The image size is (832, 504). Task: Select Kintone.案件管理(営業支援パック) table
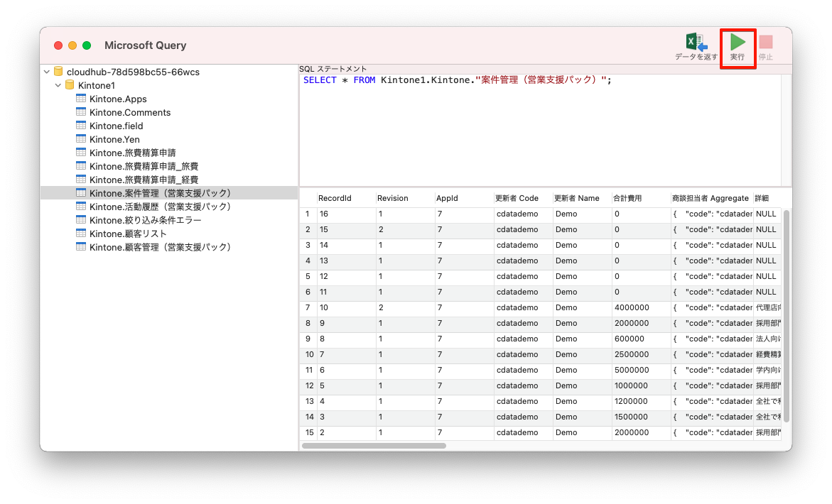(161, 193)
